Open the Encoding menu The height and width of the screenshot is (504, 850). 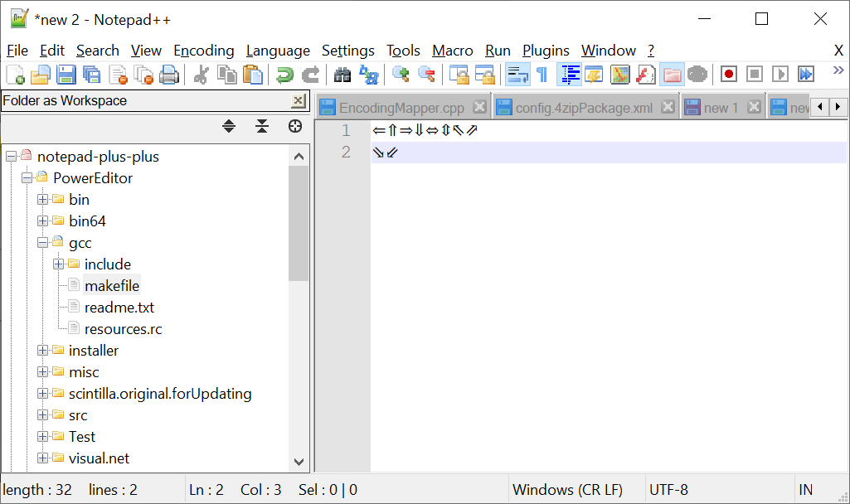coord(204,51)
